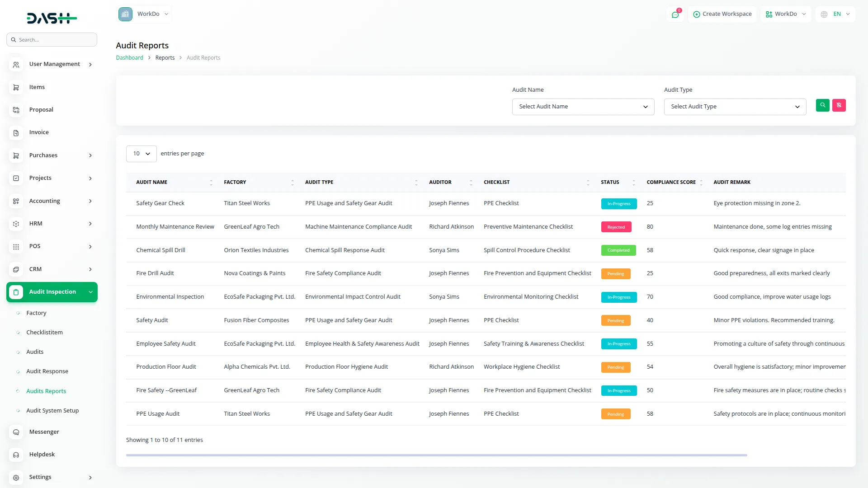Viewport: 868px width, 488px height.
Task: Go to Dashboard breadcrumb link
Action: 129,58
